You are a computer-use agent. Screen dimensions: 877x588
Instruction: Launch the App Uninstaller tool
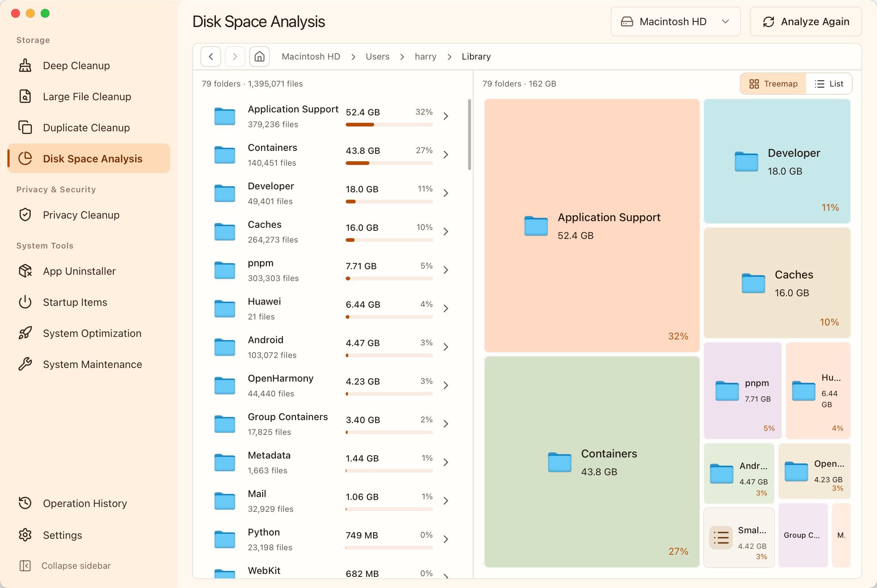pyautogui.click(x=88, y=271)
